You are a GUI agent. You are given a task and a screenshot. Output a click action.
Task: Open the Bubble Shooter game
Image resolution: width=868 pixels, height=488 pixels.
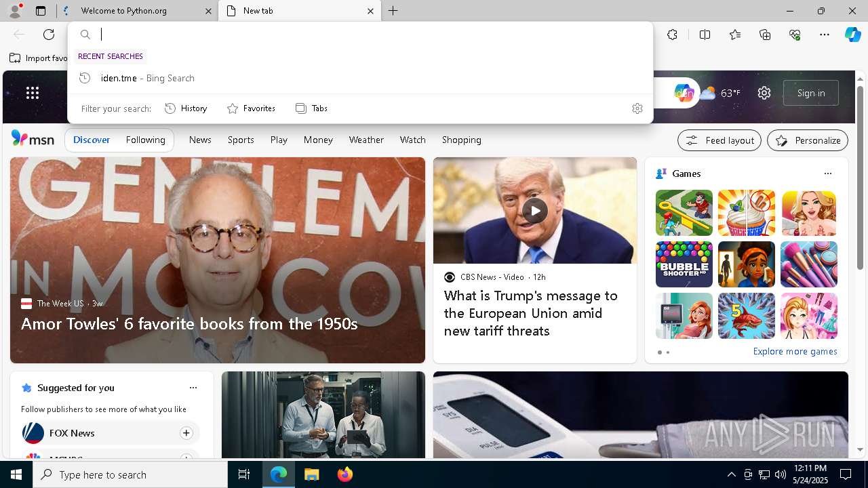(684, 264)
